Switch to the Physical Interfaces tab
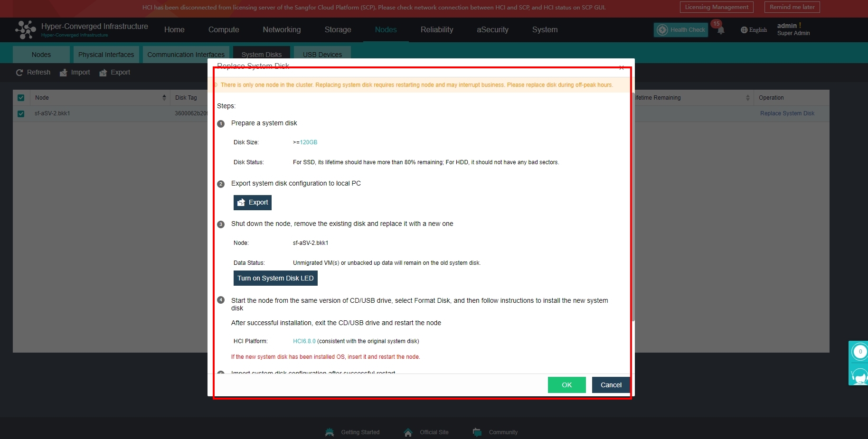 pos(106,55)
